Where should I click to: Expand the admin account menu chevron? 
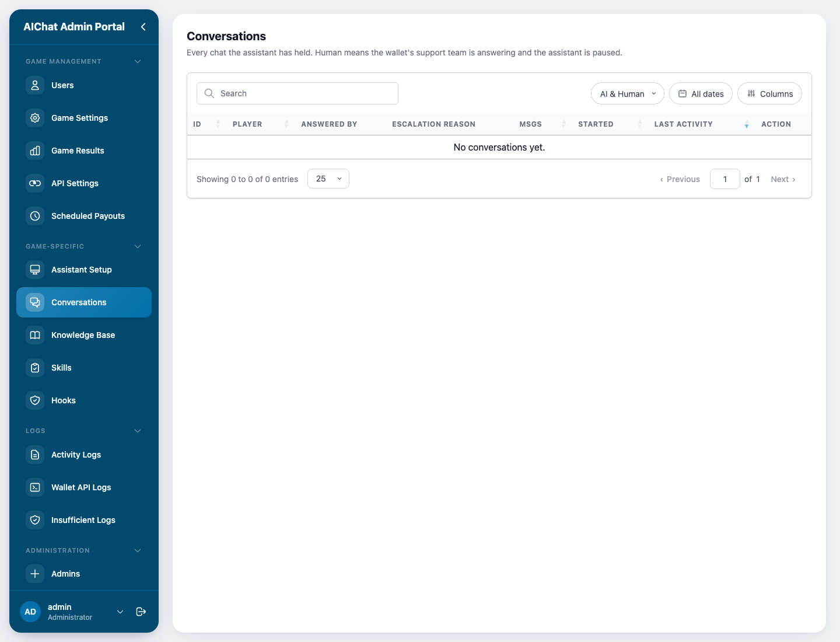coord(120,612)
